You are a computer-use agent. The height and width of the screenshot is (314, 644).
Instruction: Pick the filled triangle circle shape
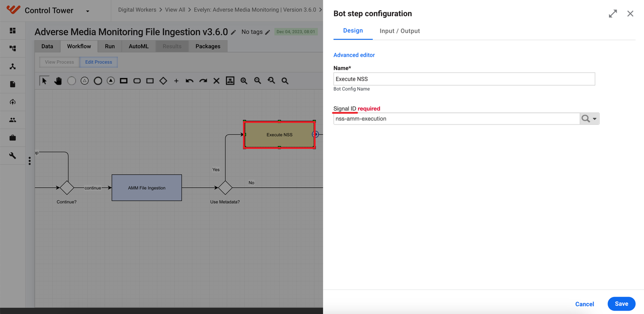(x=111, y=81)
